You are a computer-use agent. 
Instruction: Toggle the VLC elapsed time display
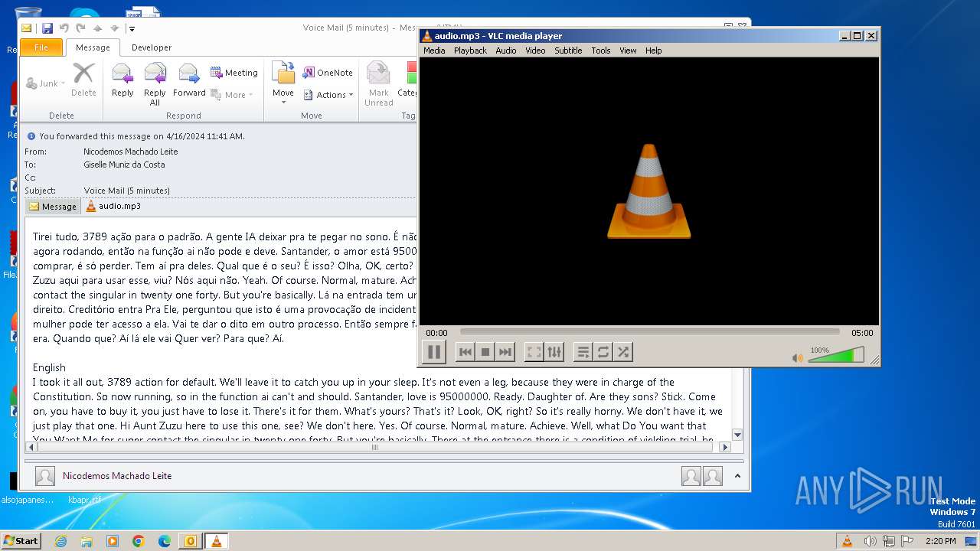[x=436, y=333]
